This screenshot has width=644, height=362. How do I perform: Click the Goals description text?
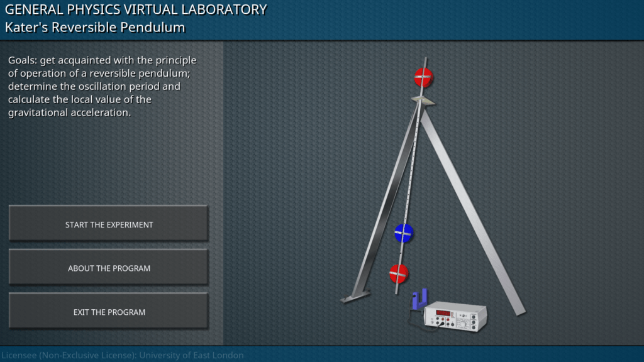[103, 87]
